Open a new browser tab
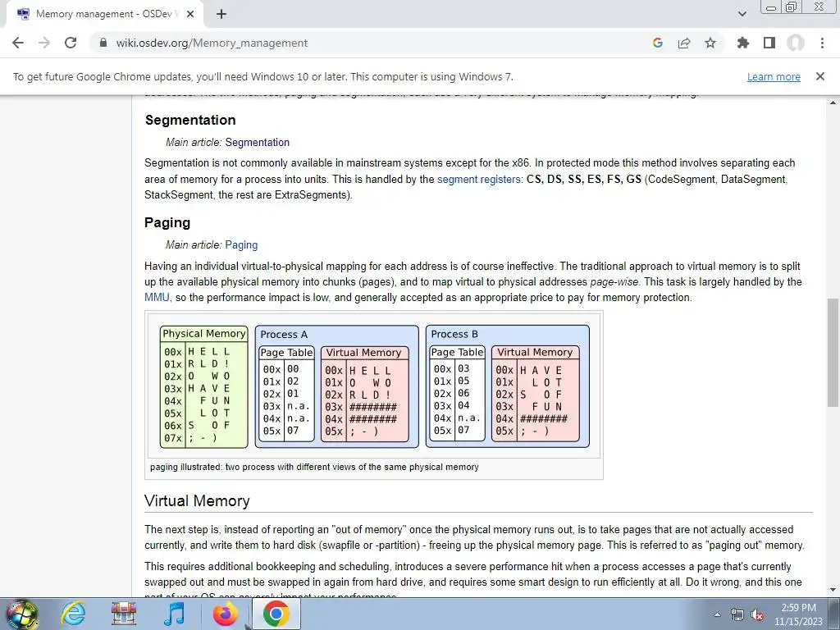The height and width of the screenshot is (630, 840). click(221, 15)
